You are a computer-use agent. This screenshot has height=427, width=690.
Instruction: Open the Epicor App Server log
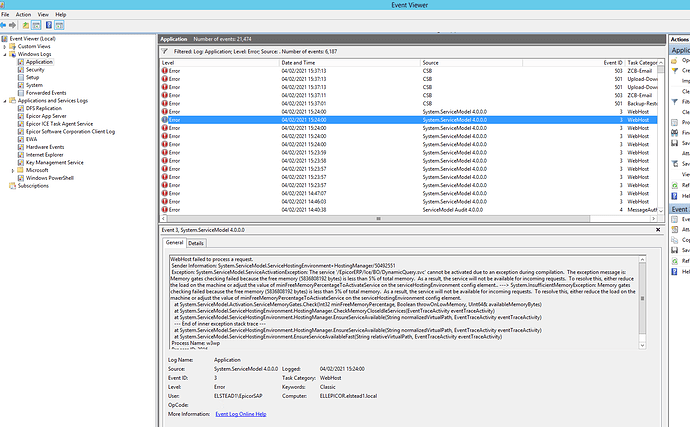(46, 116)
